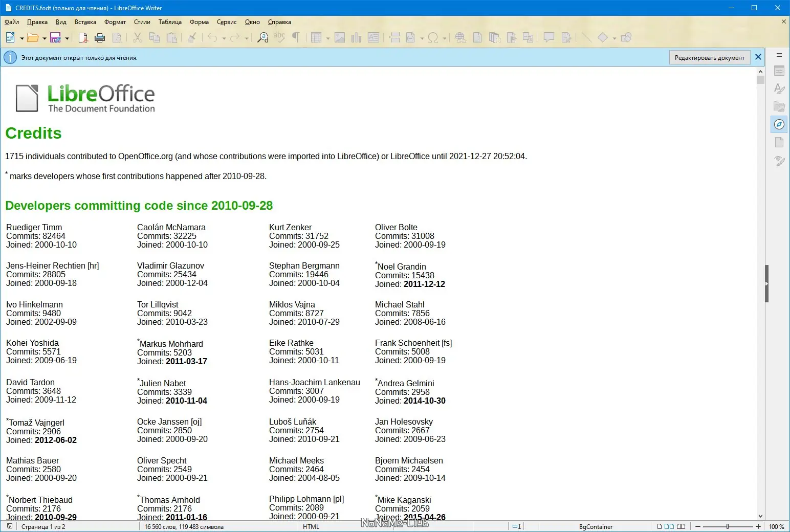
Task: Expand the Save dropdown arrow
Action: click(67, 38)
